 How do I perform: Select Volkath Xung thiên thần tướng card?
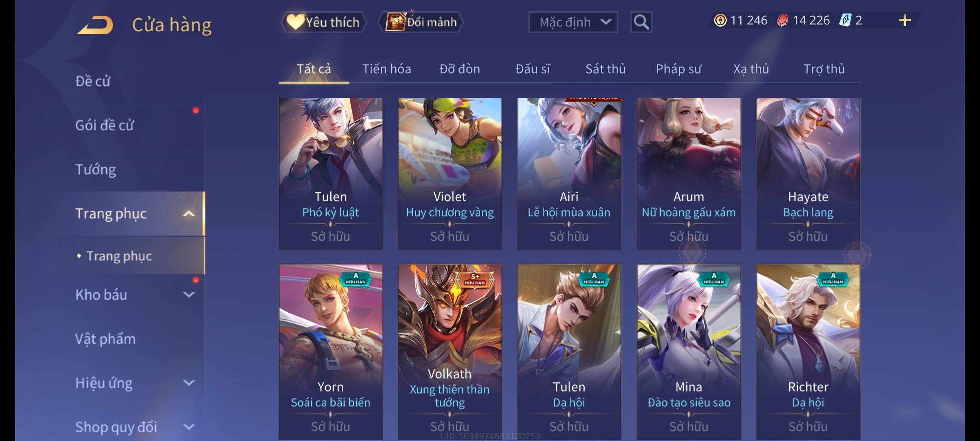click(450, 352)
